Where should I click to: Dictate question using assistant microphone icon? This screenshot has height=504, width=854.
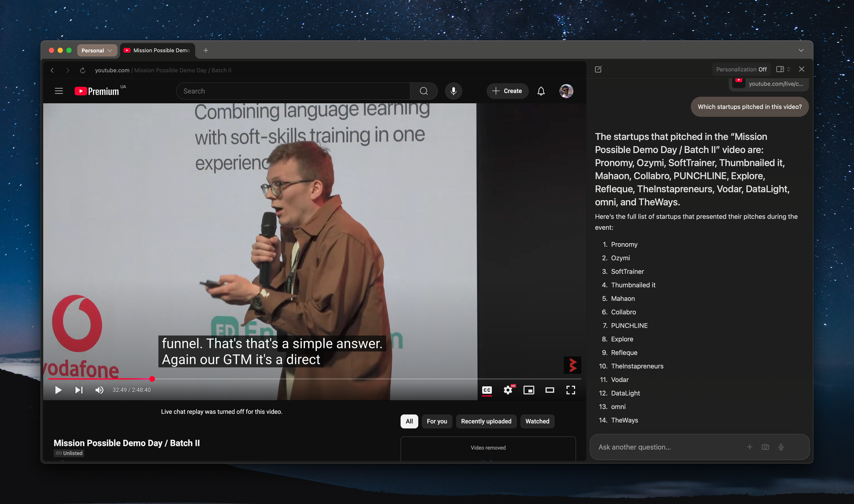point(781,447)
